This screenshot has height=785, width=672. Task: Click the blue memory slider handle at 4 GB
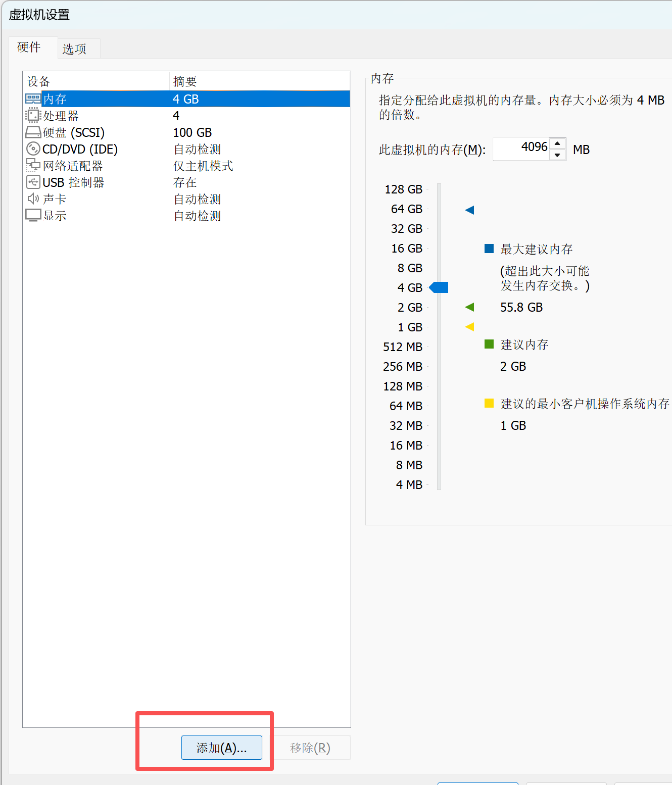(439, 287)
